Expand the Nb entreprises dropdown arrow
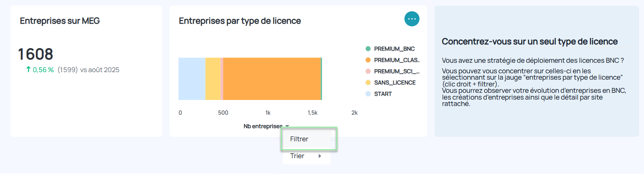 [x=287, y=126]
